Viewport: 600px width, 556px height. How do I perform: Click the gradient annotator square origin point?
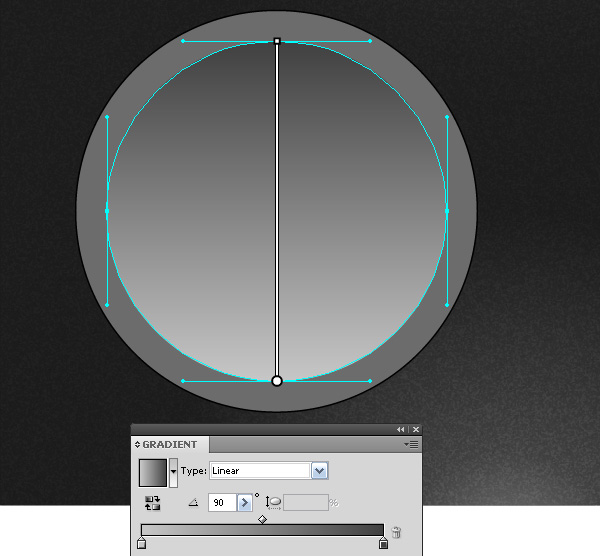277,41
